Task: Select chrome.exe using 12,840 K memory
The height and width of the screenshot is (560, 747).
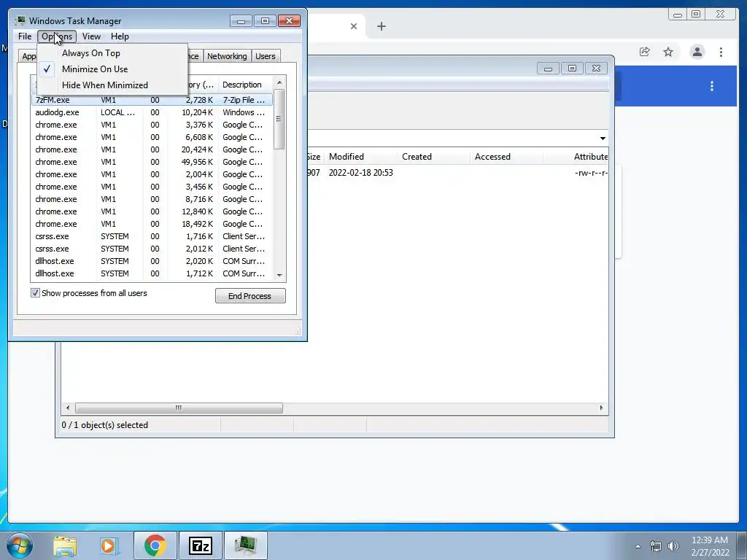Action: point(152,211)
